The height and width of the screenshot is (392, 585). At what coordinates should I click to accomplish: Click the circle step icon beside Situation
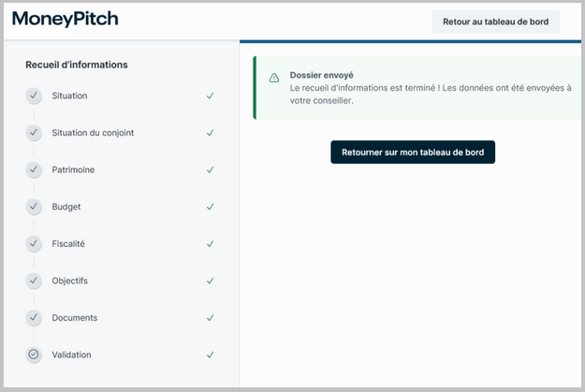[34, 95]
